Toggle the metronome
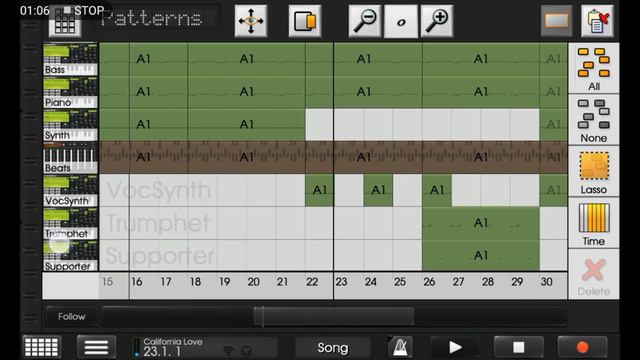This screenshot has width=640, height=360. 400,347
